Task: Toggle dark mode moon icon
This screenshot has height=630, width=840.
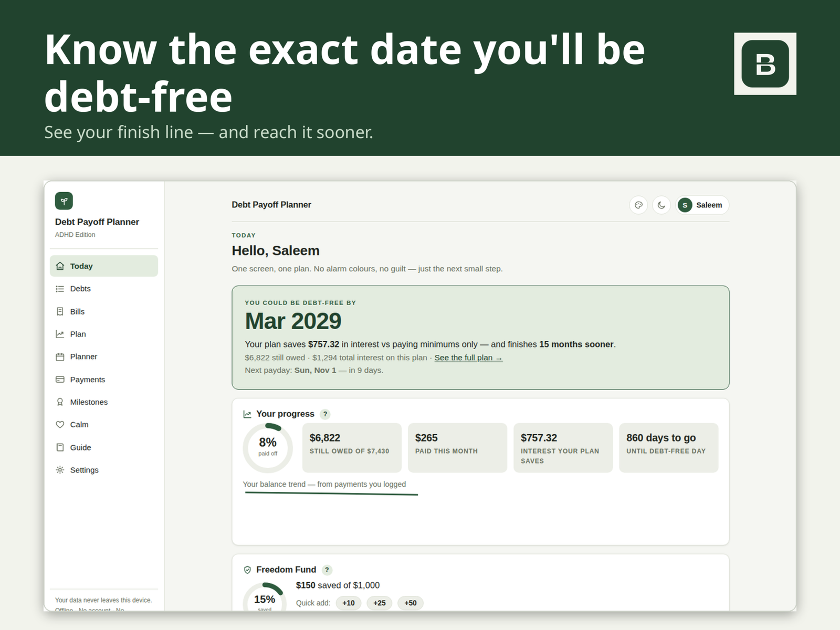Action: [x=661, y=205]
